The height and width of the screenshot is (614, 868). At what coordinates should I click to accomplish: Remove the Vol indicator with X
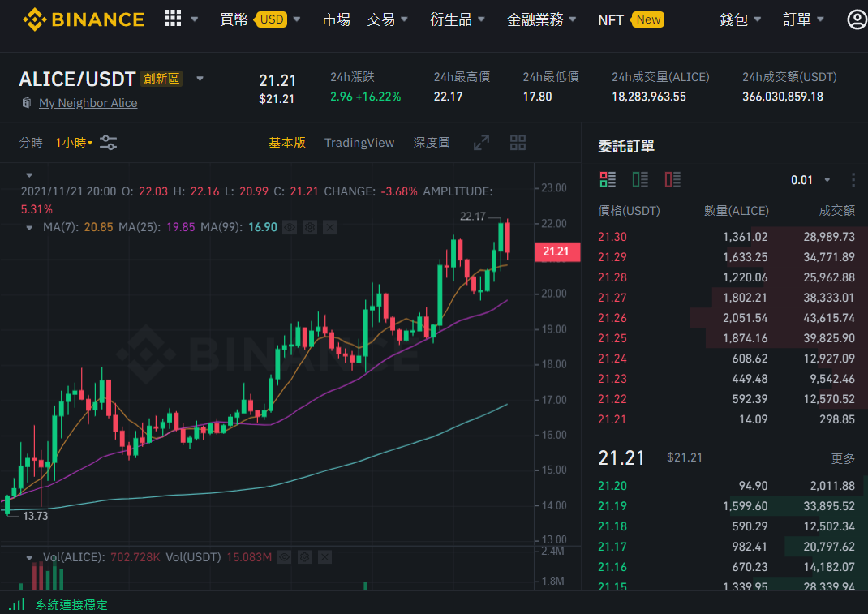click(325, 557)
